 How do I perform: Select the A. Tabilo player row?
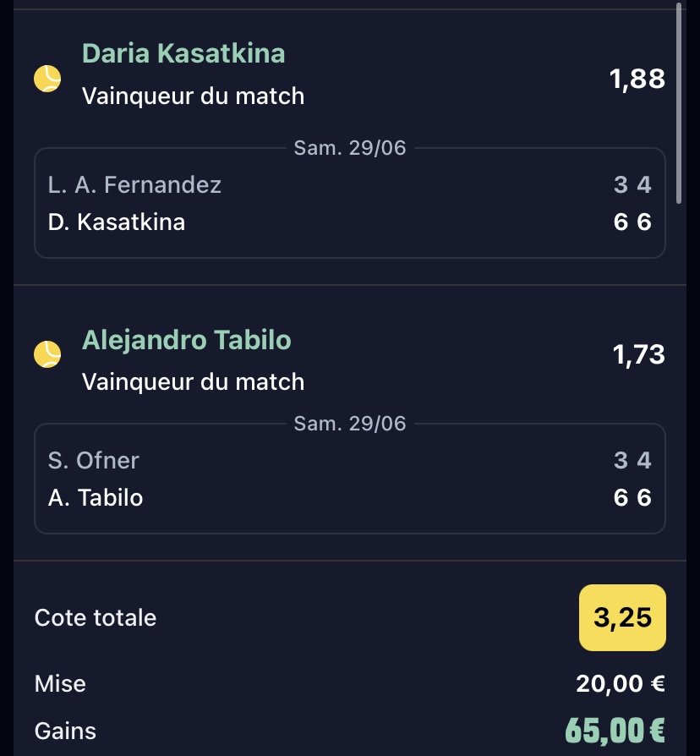click(350, 497)
